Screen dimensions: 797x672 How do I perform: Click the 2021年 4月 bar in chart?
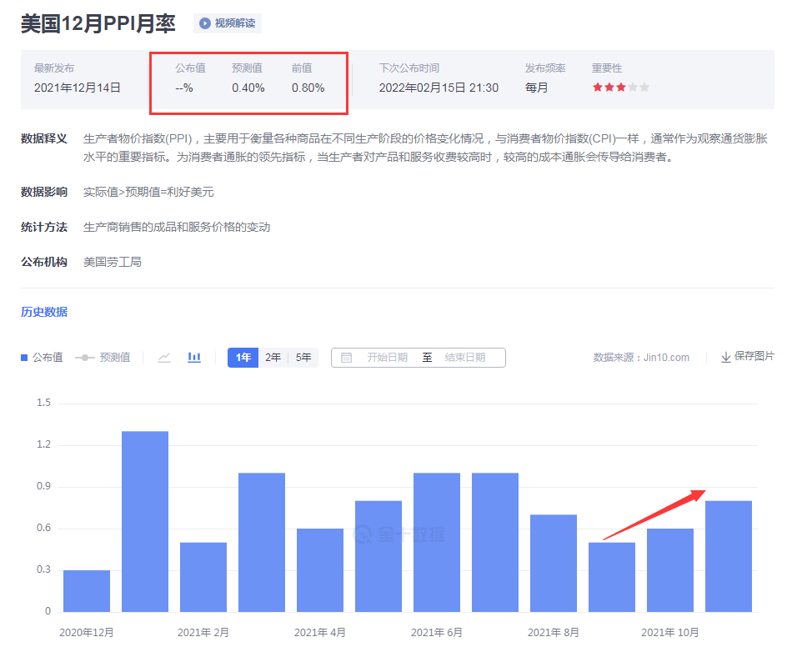(319, 570)
